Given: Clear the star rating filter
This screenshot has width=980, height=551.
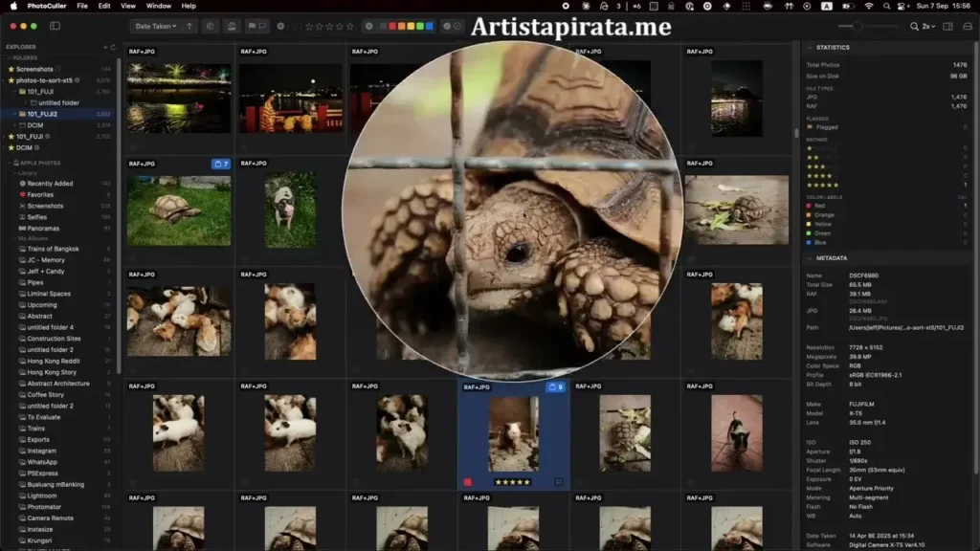Looking at the screenshot, I should pos(280,26).
